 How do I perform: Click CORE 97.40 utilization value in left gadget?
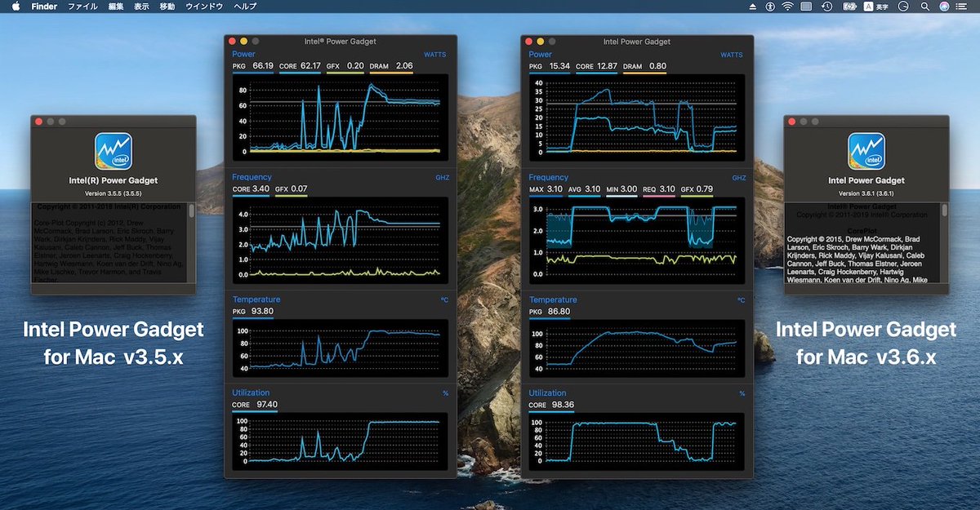[255, 404]
